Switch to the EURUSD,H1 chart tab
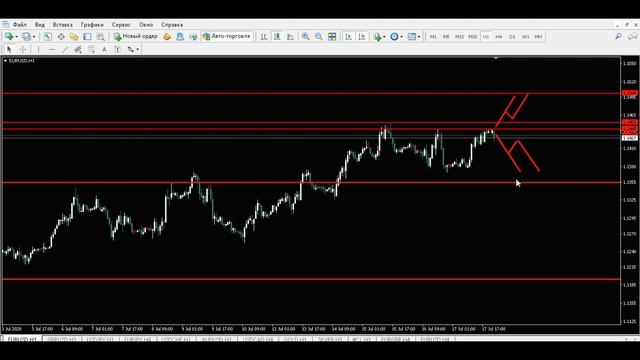 (22, 339)
